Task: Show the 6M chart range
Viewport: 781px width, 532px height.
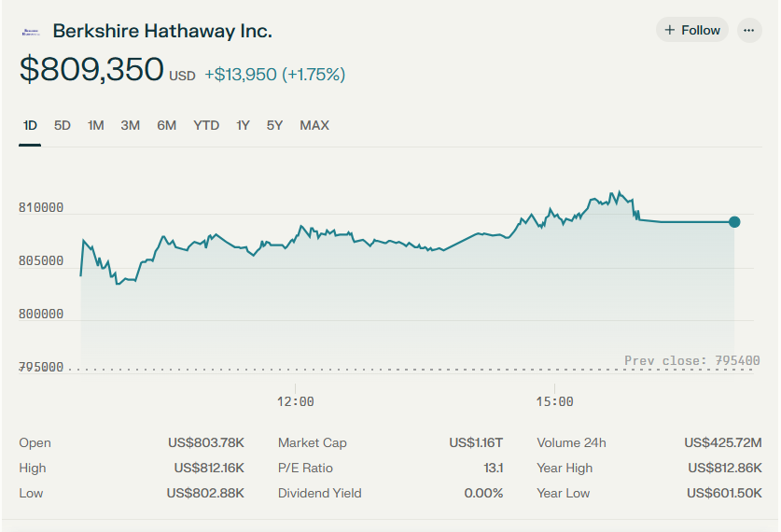Action: click(166, 125)
